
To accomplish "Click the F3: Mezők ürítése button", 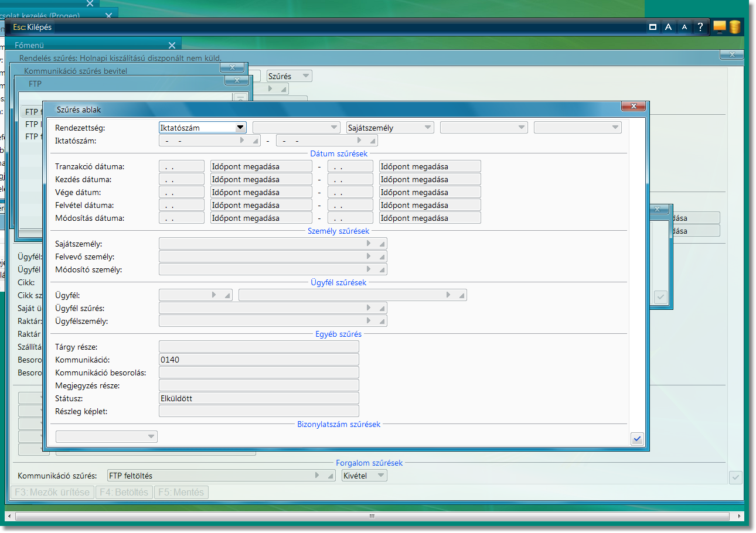I will coord(53,492).
